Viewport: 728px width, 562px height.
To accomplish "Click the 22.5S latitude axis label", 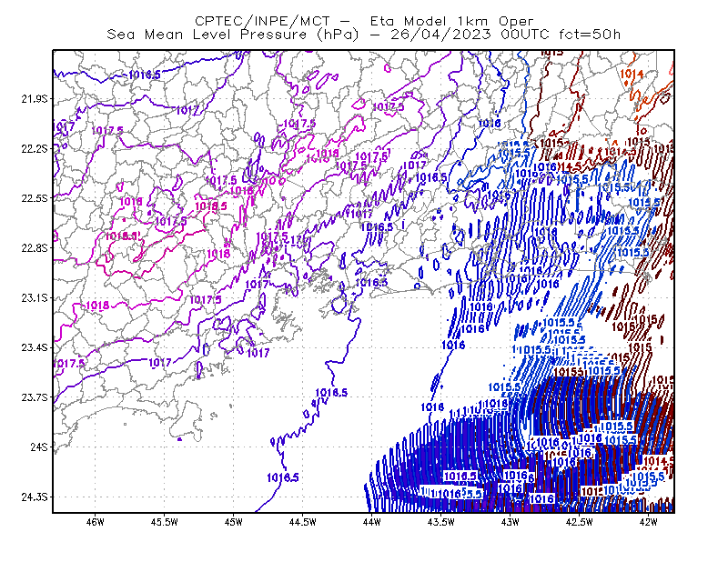I will pyautogui.click(x=35, y=198).
